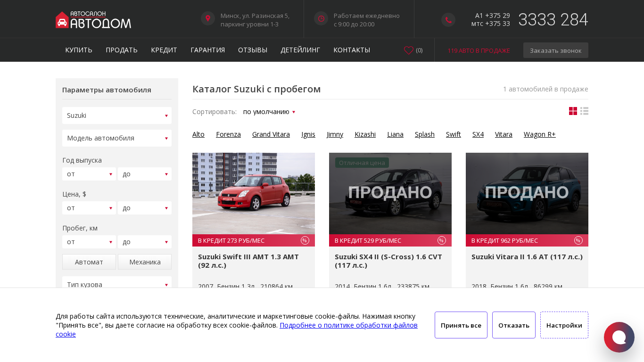This screenshot has width=644, height=362.
Task: Click percent icon on Suzuki Vitara credit bar
Action: (x=578, y=240)
